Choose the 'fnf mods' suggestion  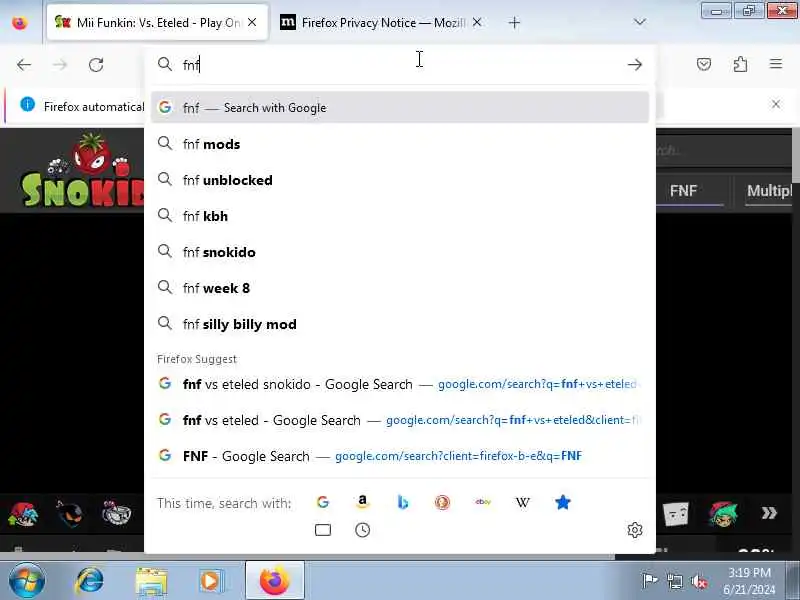(x=400, y=144)
